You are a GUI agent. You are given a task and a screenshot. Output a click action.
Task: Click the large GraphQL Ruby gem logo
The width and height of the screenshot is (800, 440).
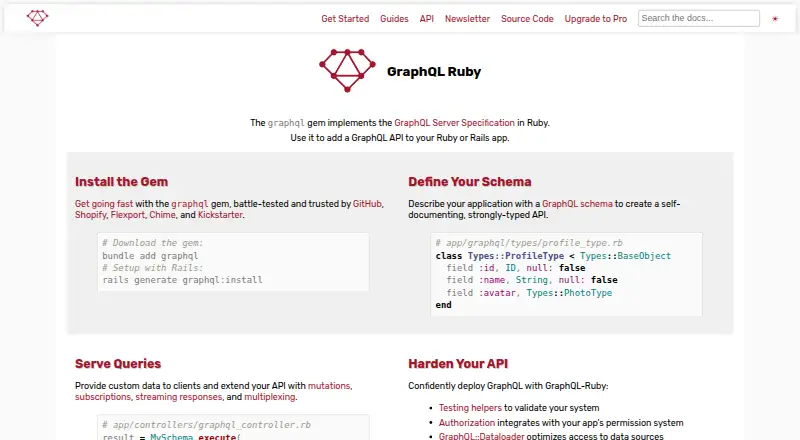[x=347, y=70]
